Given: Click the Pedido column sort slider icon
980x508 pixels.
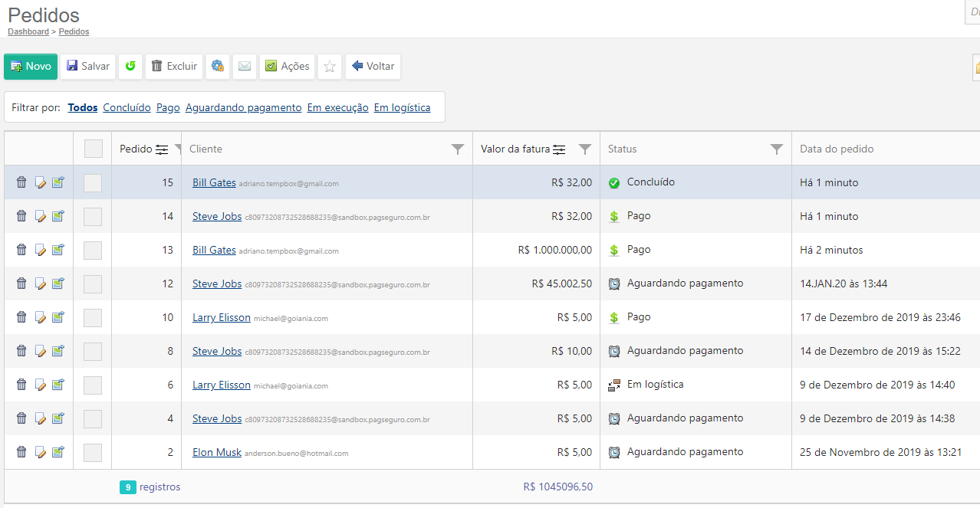Looking at the screenshot, I should coord(162,149).
